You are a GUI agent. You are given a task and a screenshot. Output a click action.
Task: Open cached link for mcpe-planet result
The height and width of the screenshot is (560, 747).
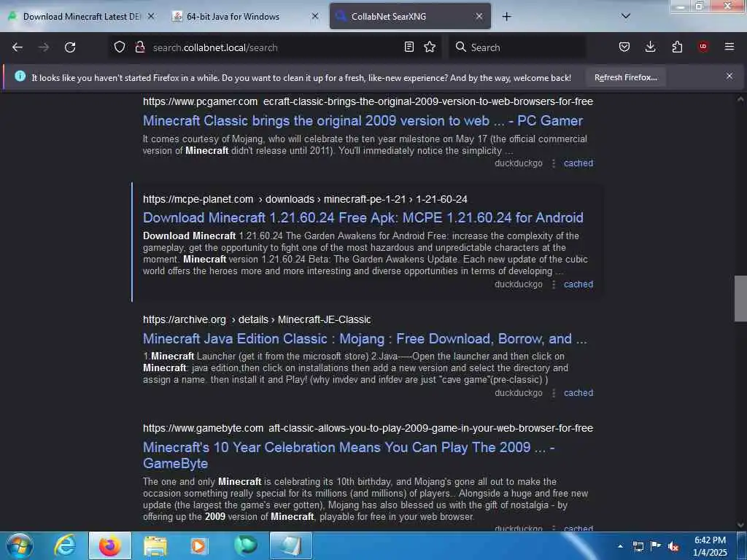[x=578, y=284]
